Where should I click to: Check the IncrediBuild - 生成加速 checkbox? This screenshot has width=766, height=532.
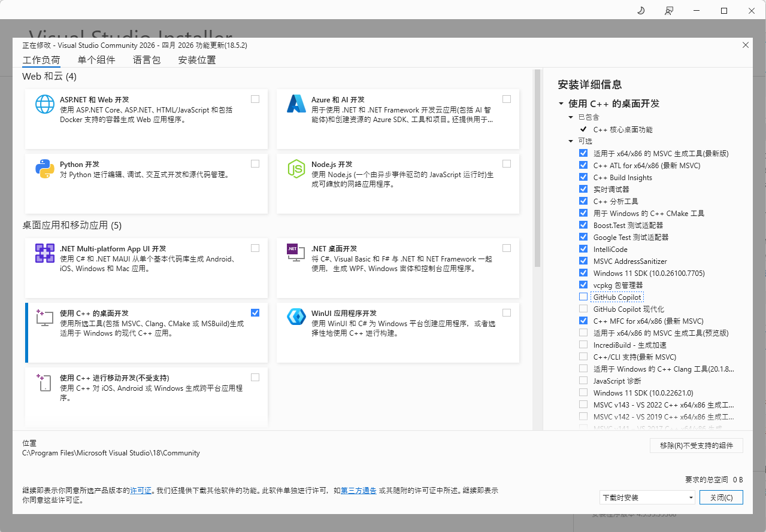pos(583,345)
